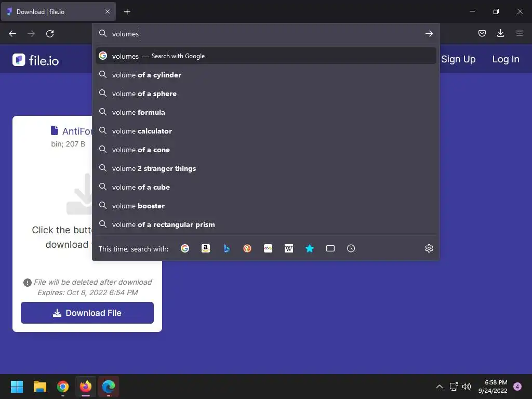This screenshot has height=399, width=532.
Task: Search this time with eBay icon
Action: click(x=268, y=248)
